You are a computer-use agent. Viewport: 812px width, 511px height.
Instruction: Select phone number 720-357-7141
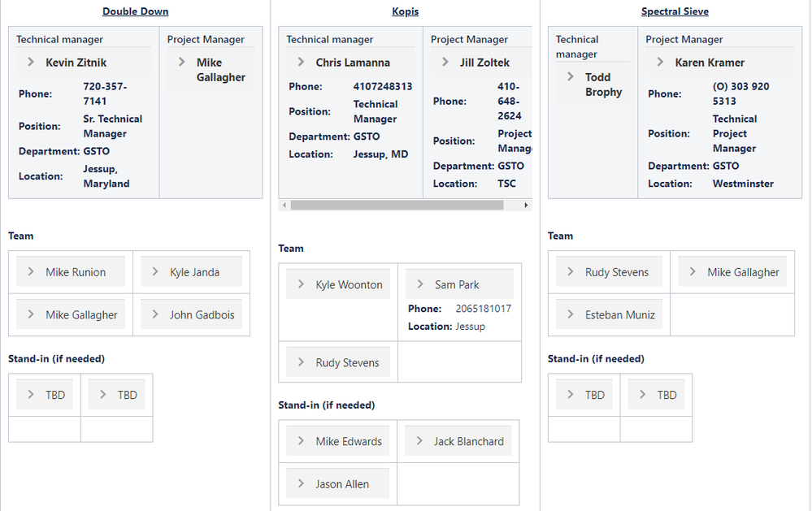pyautogui.click(x=105, y=93)
